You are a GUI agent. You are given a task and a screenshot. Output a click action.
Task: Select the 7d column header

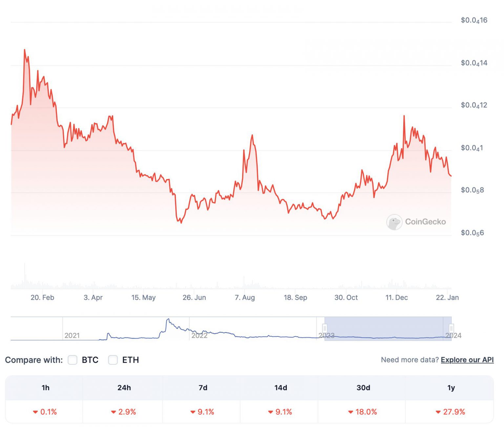coord(203,388)
